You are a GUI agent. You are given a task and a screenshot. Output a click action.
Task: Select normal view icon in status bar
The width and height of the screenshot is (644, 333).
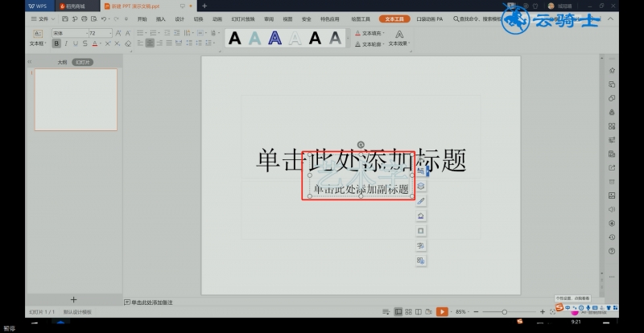[x=398, y=311]
